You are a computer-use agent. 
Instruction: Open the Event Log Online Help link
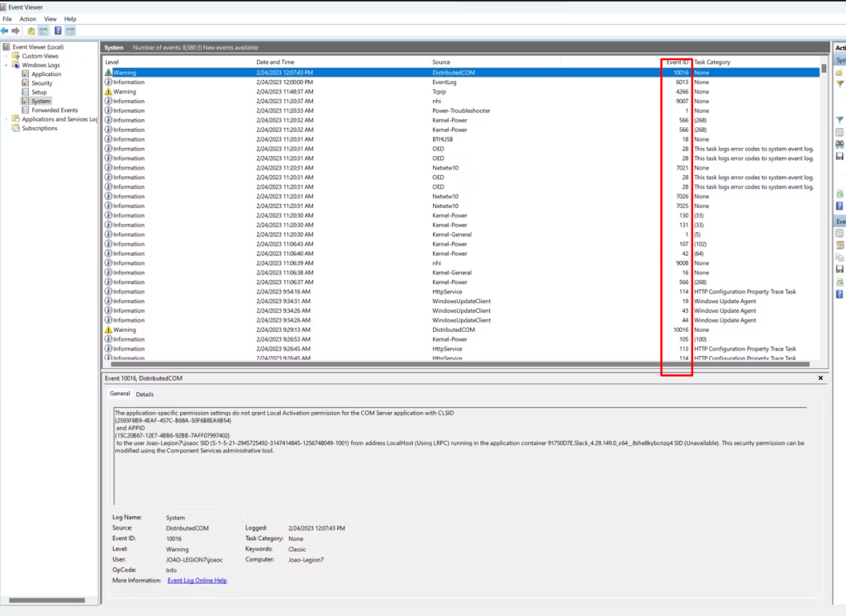(197, 580)
